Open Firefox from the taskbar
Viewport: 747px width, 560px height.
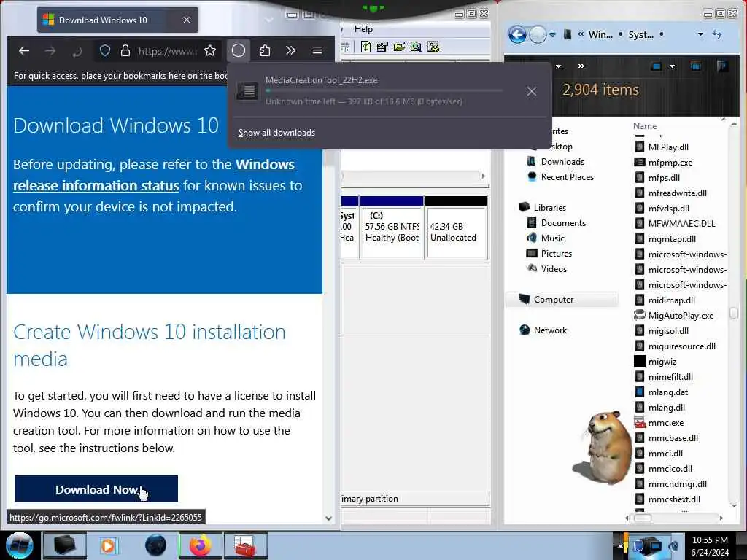coord(200,545)
